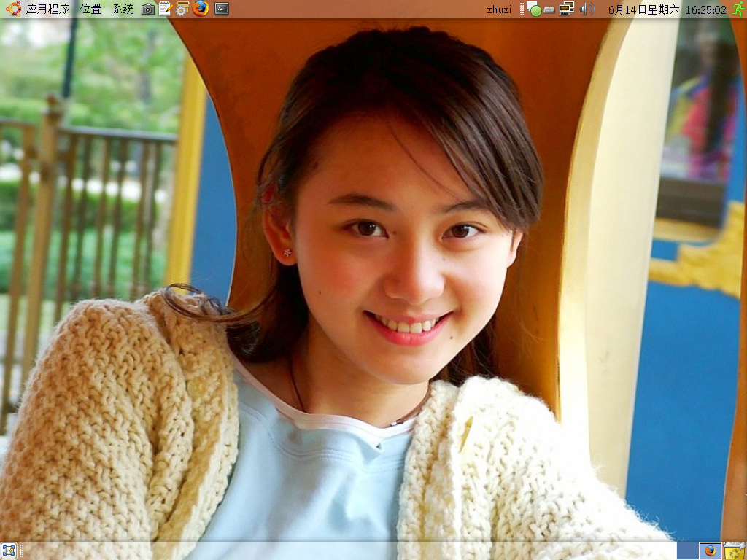Switch to the workspace containing Firefox
This screenshot has height=560, width=747.
point(711,551)
